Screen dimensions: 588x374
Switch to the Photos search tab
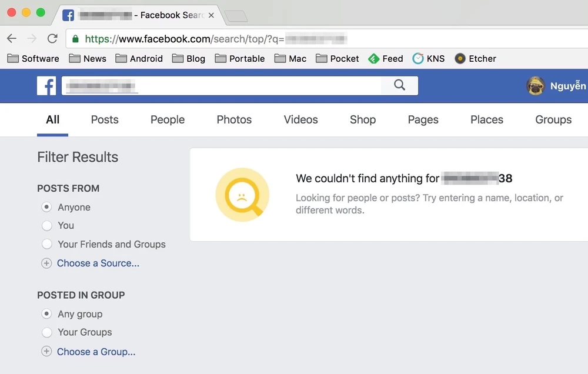[x=234, y=120]
